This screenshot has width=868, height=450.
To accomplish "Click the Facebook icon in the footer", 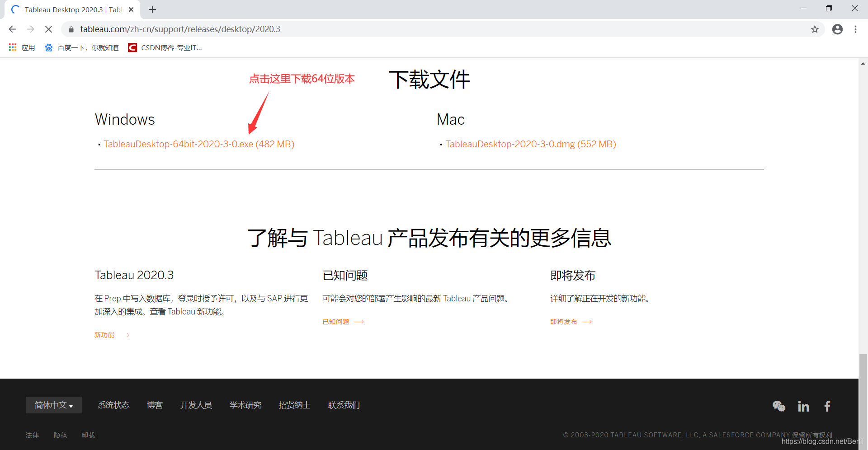I will pos(827,406).
